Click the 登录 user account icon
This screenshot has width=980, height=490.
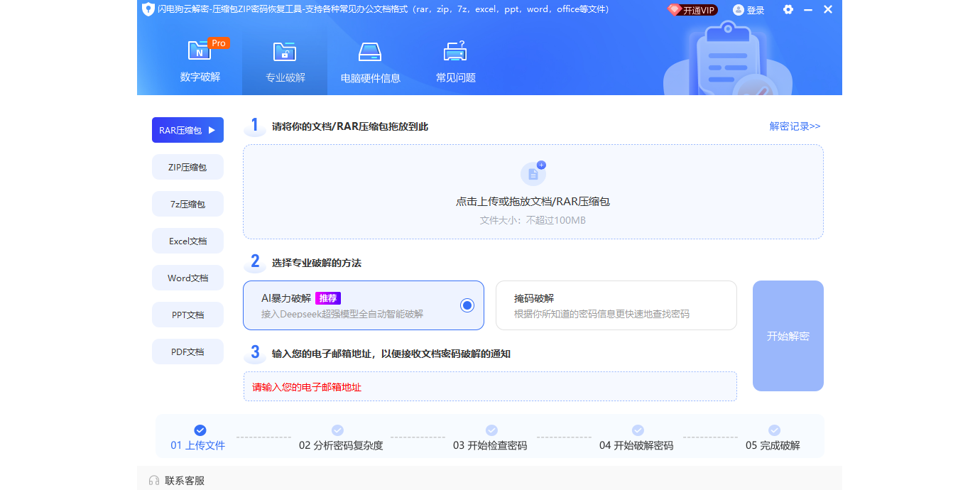click(739, 9)
